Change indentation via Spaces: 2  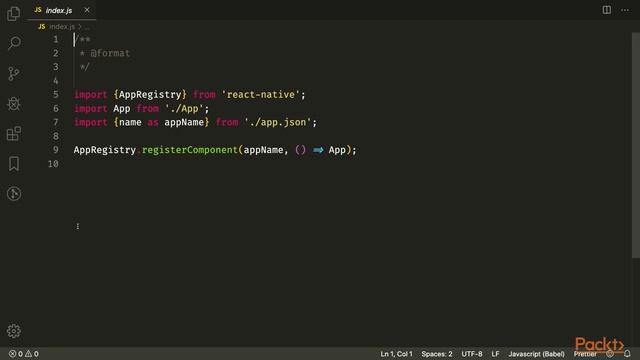pos(437,354)
